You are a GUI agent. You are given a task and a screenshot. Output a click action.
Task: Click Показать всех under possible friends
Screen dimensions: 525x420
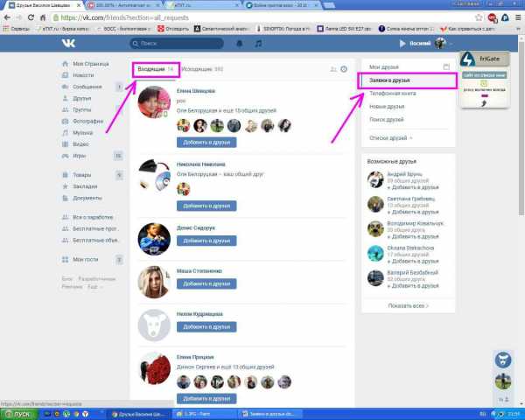(408, 306)
